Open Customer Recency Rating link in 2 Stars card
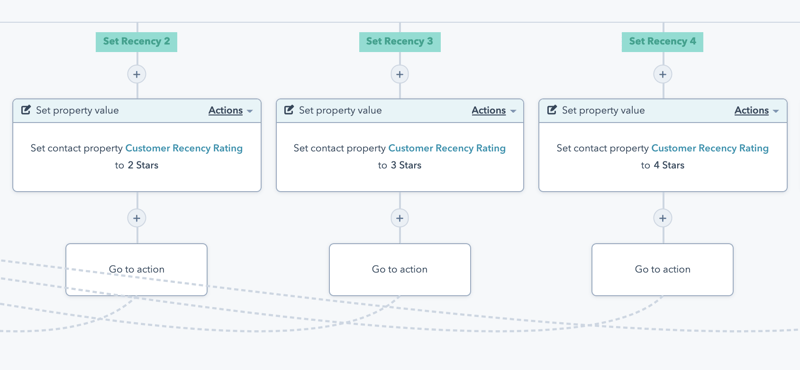This screenshot has width=800, height=370. 184,149
